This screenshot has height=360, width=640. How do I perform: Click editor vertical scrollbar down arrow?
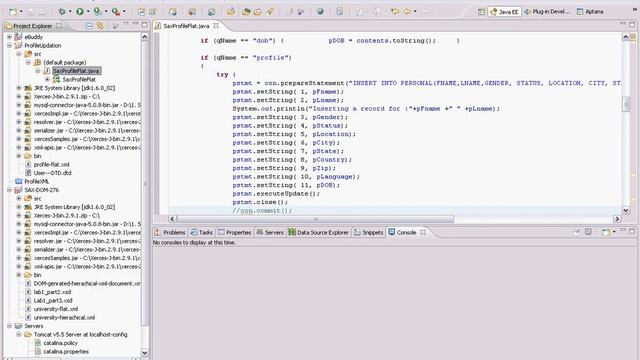(626, 210)
